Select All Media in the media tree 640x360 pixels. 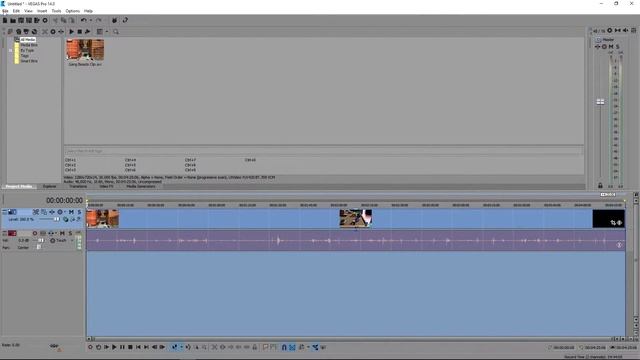coord(28,40)
